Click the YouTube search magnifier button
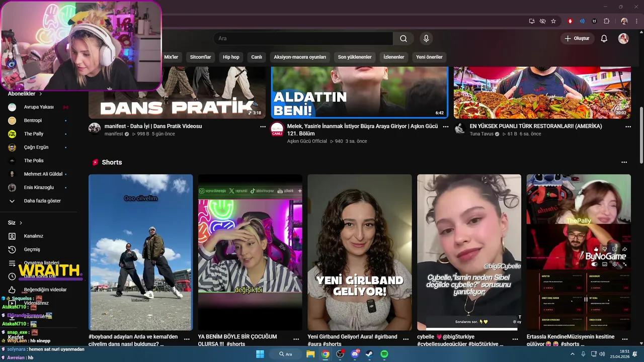Screen dimensions: 644x362 tap(403, 39)
